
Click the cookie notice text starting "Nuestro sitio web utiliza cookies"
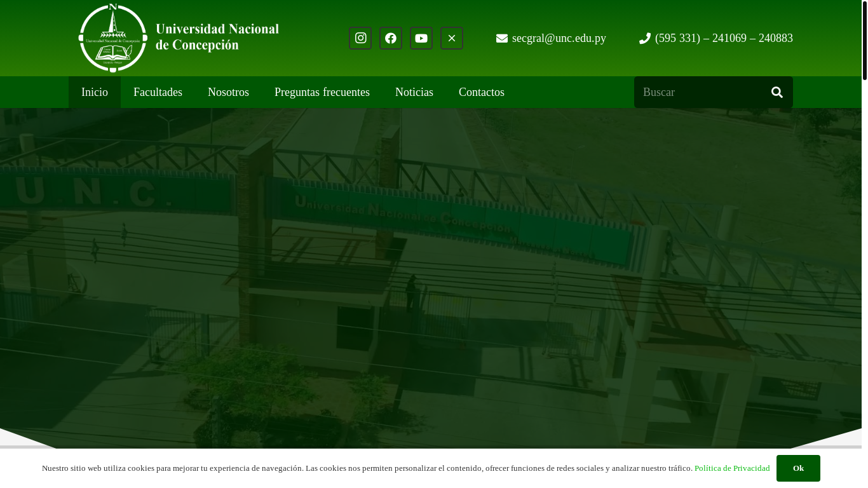pos(367,468)
